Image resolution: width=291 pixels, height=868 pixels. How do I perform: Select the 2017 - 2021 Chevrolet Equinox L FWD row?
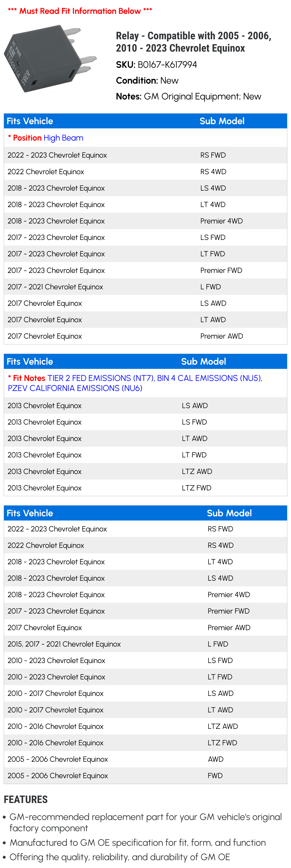pos(145,287)
